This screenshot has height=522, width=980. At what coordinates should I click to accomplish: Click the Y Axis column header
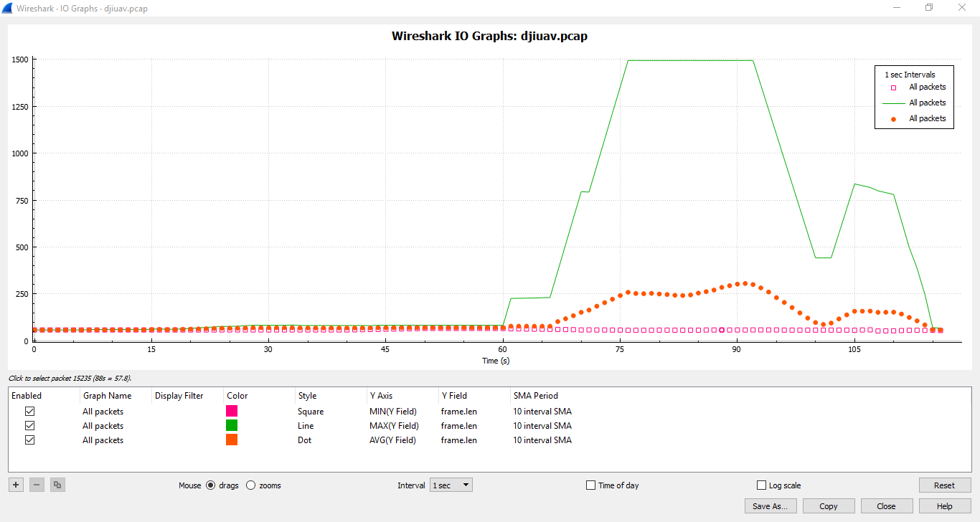click(403, 396)
